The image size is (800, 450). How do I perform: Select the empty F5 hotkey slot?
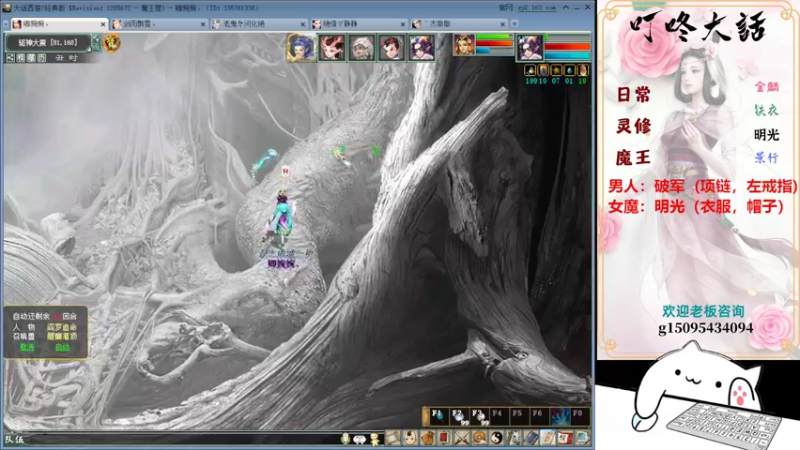tap(519, 416)
